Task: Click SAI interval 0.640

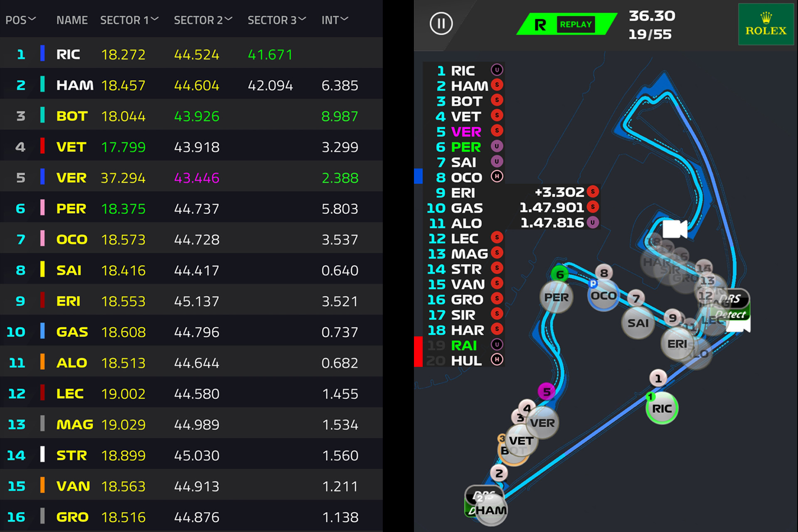Action: pos(340,271)
